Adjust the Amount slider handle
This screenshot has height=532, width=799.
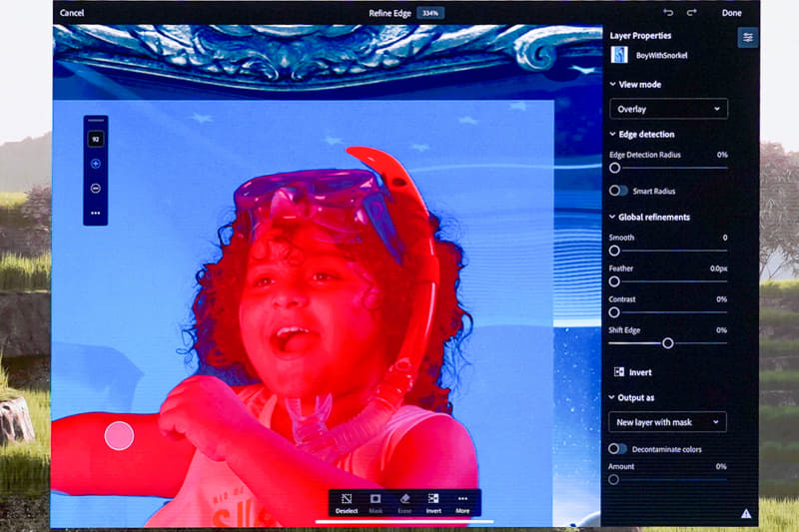pyautogui.click(x=614, y=479)
